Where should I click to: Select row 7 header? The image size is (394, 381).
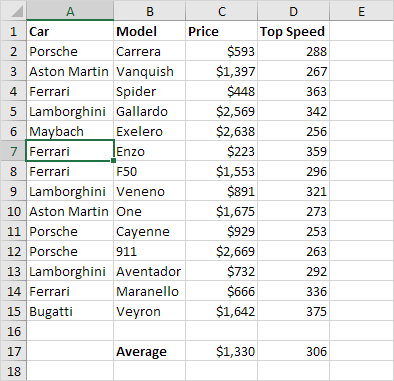coord(13,151)
